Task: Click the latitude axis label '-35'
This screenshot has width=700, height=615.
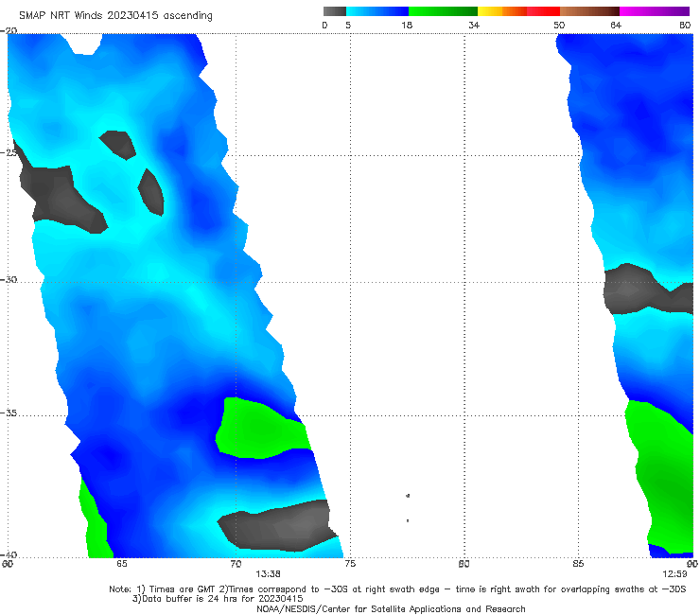Action: coord(9,413)
